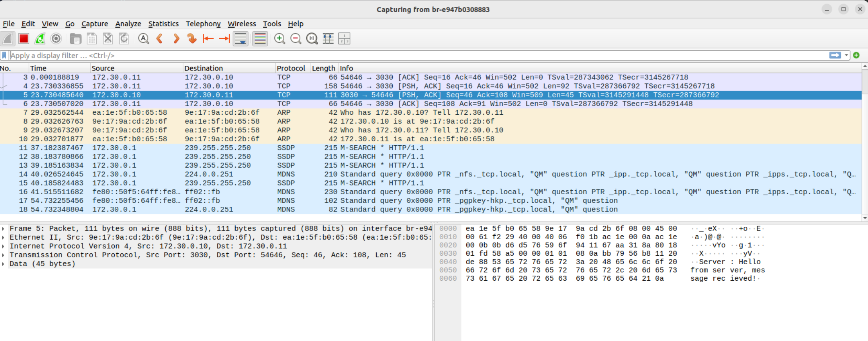Go to the first packet
Image resolution: width=868 pixels, height=341 pixels.
pyautogui.click(x=208, y=39)
